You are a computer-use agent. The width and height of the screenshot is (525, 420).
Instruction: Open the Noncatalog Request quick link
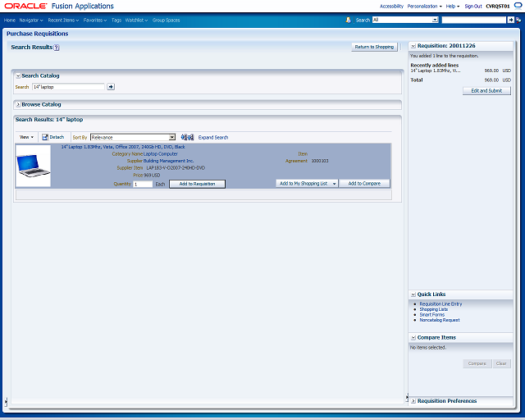click(x=440, y=320)
